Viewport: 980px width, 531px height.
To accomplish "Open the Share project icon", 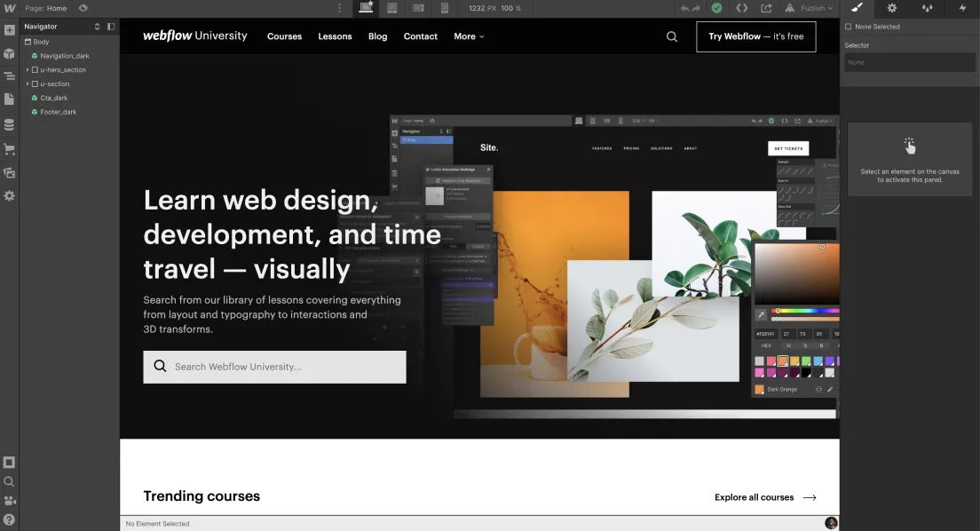I will (x=766, y=8).
